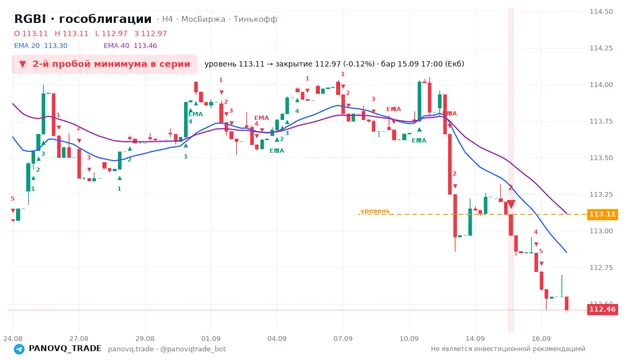Click the last red candle at the chart's right edge
The image size is (640, 360).
pyautogui.click(x=567, y=303)
